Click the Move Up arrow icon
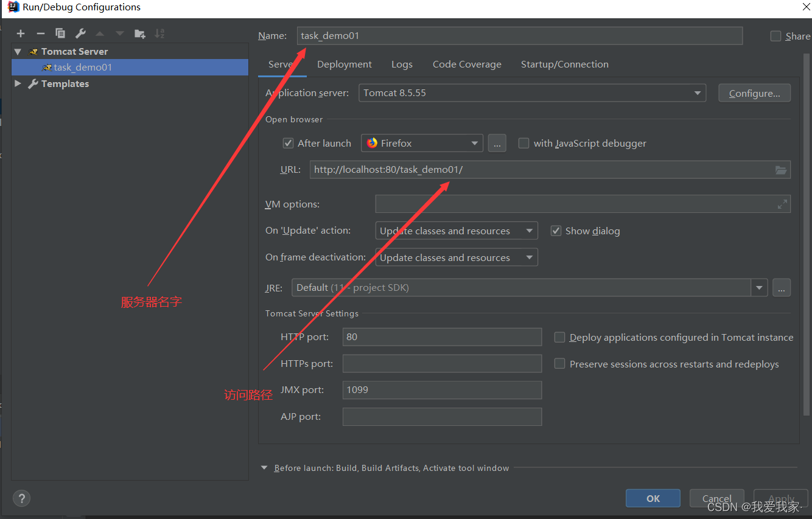 (x=100, y=33)
